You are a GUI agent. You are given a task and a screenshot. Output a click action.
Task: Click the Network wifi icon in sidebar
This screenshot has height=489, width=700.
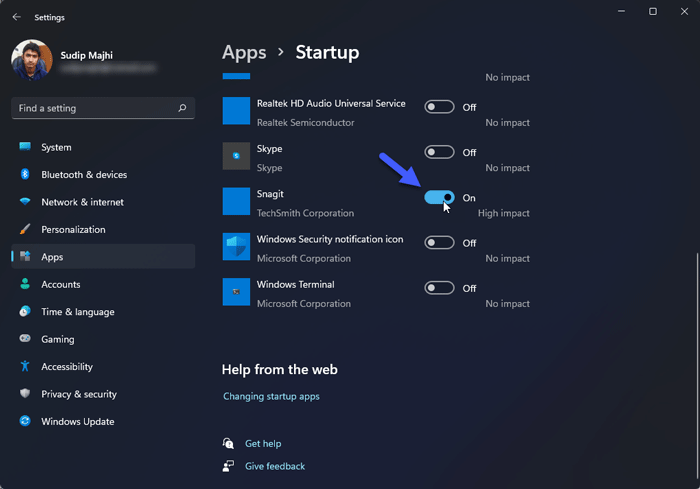coord(25,201)
